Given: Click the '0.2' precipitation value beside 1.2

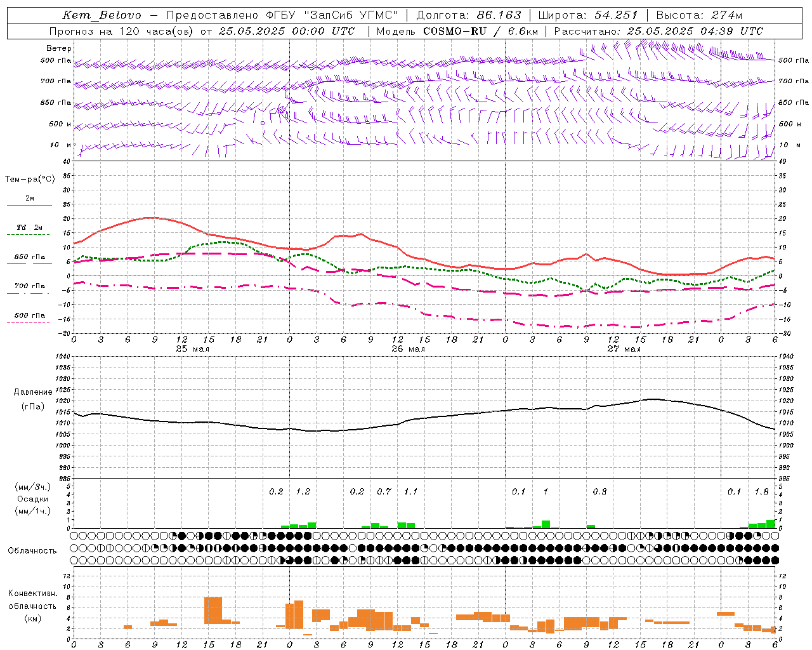Looking at the screenshot, I should pyautogui.click(x=276, y=491).
